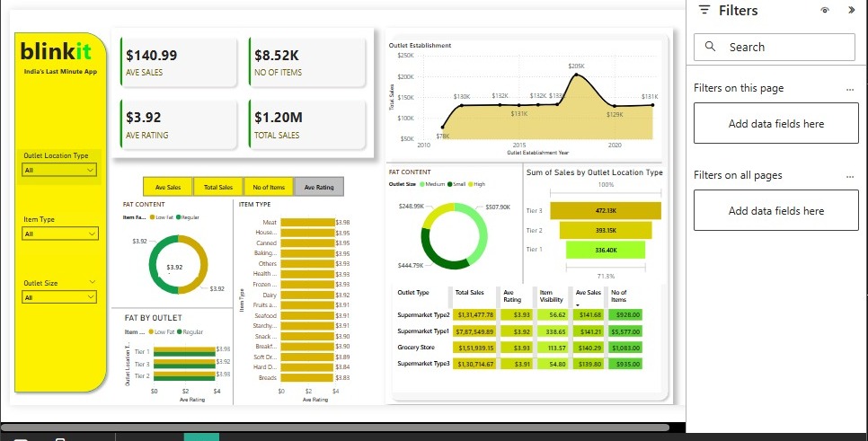The width and height of the screenshot is (868, 441).
Task: Click the chevron beside the Outlet Size title
Action: 92,282
